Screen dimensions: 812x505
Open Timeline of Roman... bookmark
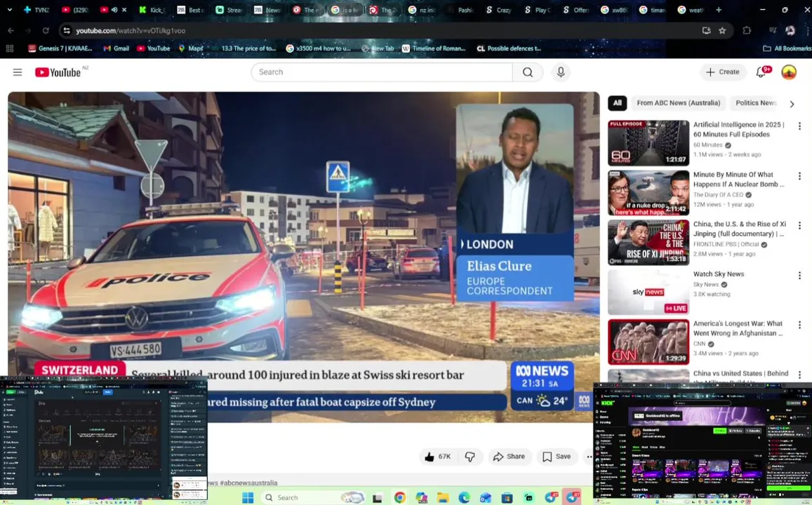coord(434,48)
